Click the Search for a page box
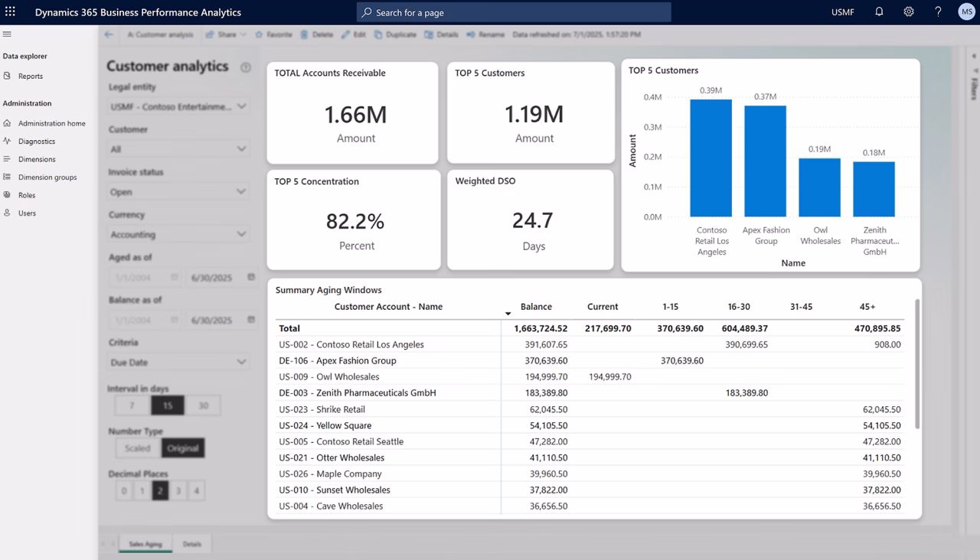This screenshot has height=560, width=980. 514,12
